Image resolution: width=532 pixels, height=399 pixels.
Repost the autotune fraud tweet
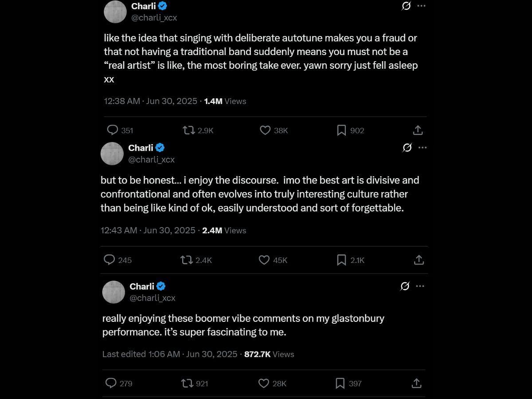tap(189, 130)
